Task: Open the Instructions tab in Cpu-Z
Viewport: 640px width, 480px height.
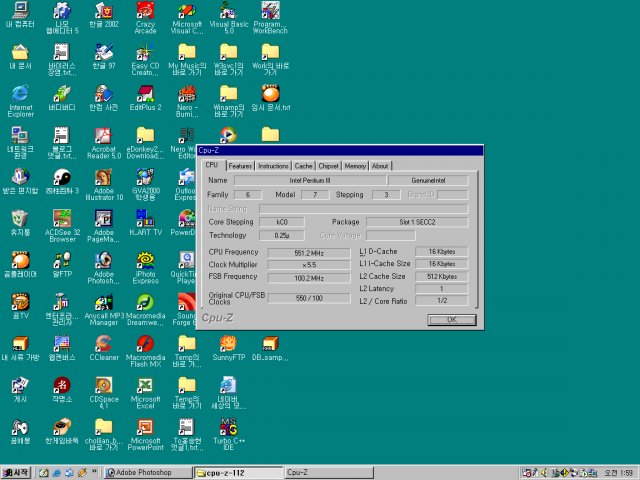Action: pyautogui.click(x=273, y=166)
